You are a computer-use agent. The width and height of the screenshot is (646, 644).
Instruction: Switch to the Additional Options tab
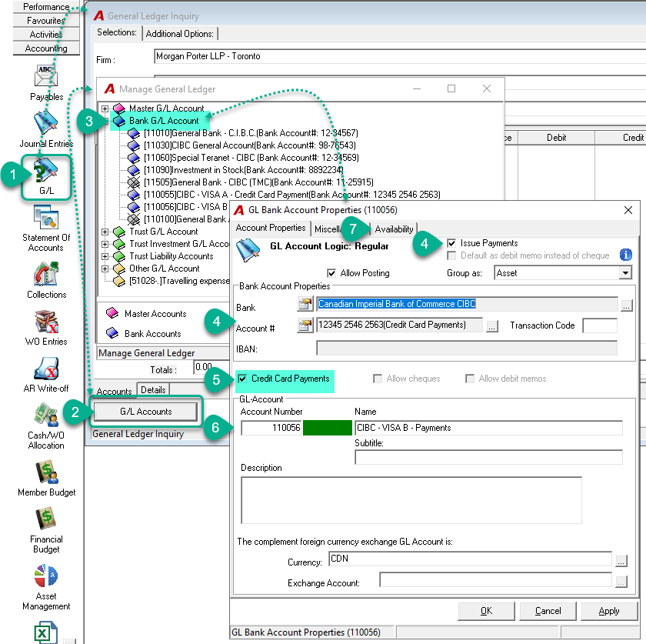pos(180,34)
